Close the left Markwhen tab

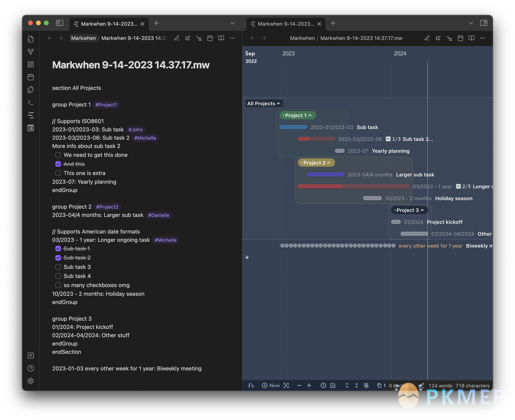click(x=142, y=24)
